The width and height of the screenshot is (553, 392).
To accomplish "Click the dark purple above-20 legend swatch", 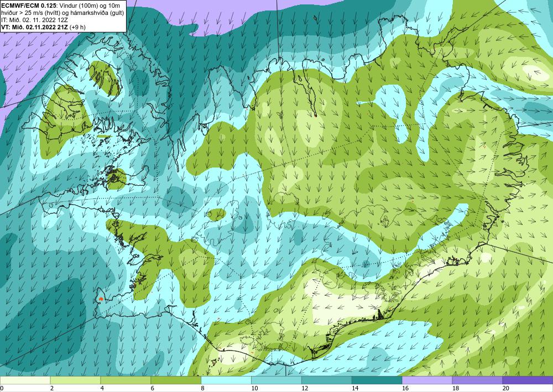I will (x=528, y=380).
